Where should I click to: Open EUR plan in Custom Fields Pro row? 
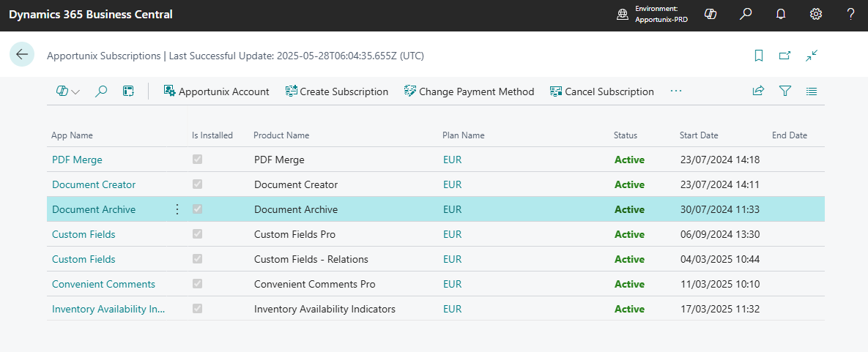[452, 234]
